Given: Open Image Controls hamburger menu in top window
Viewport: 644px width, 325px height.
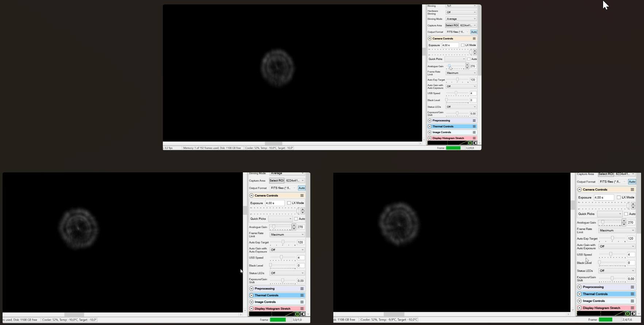Looking at the screenshot, I should click(x=474, y=132).
